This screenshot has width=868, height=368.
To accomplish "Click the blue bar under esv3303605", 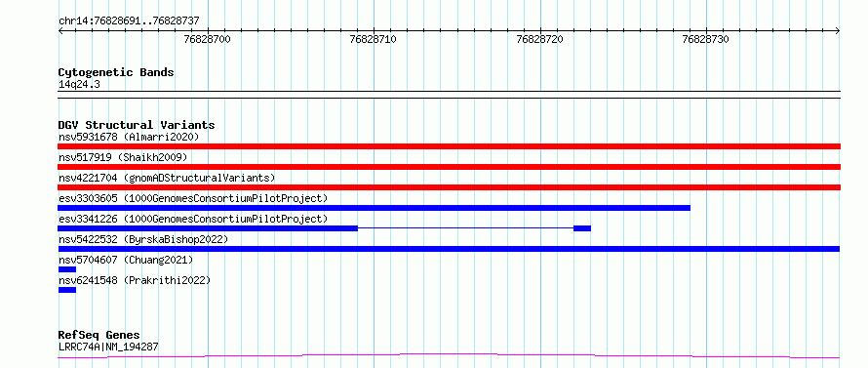I will 375,208.
